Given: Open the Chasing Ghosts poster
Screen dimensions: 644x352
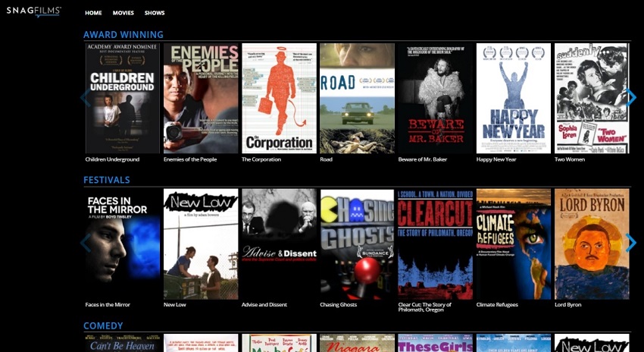Looking at the screenshot, I should (357, 244).
